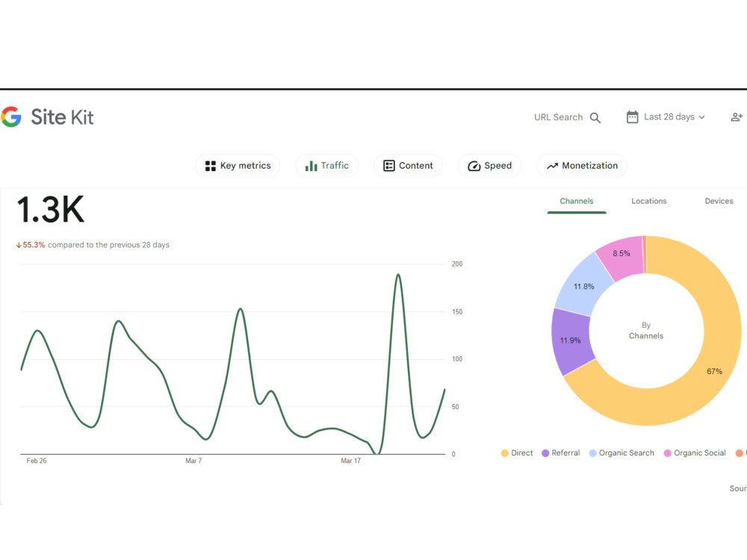Click the pink Organic Social legend dot
747x560 pixels.
667,453
